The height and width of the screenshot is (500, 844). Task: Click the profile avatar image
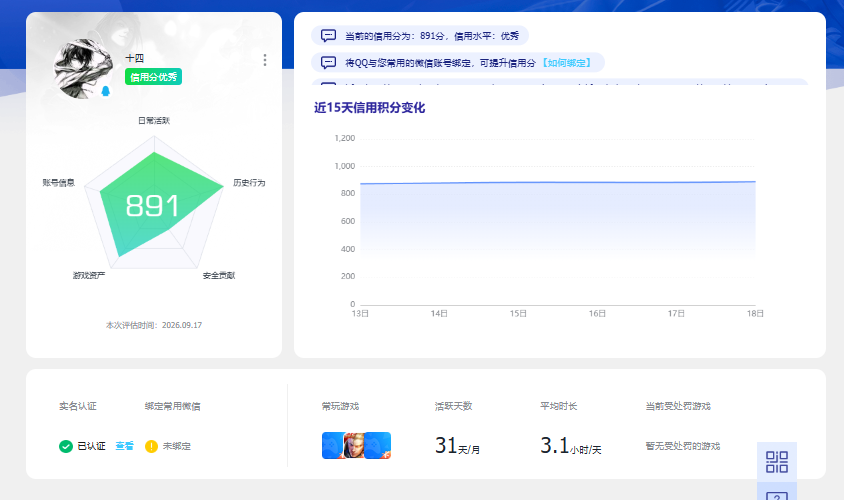[x=82, y=69]
